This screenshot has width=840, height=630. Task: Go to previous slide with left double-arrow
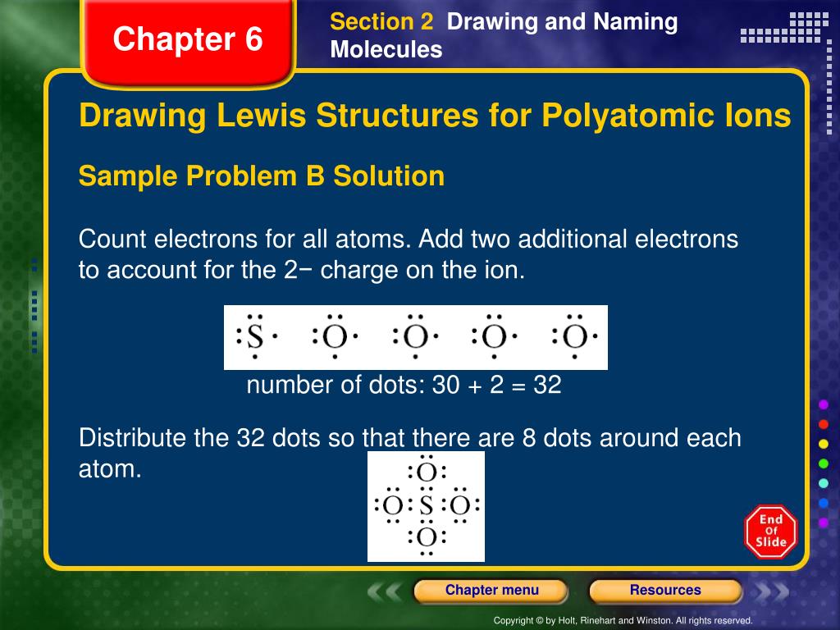[x=384, y=591]
